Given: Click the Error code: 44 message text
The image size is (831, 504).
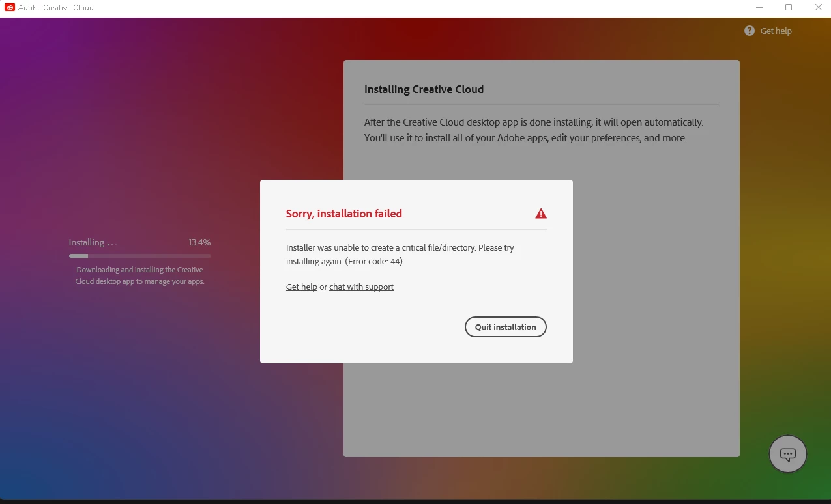Looking at the screenshot, I should click(x=373, y=262).
